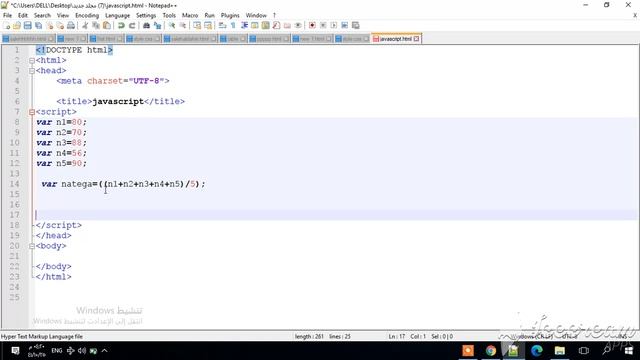Open the View menu
Screen dimensions: 640x360
63,15
